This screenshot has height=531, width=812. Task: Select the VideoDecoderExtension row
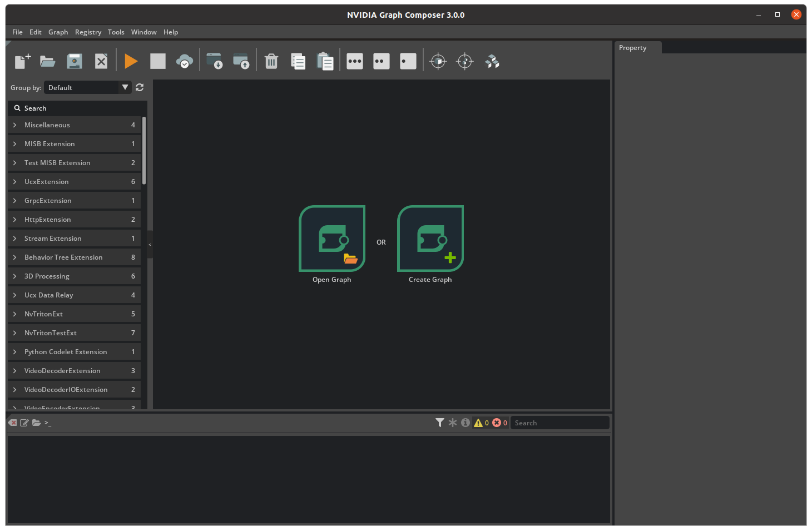click(x=75, y=371)
